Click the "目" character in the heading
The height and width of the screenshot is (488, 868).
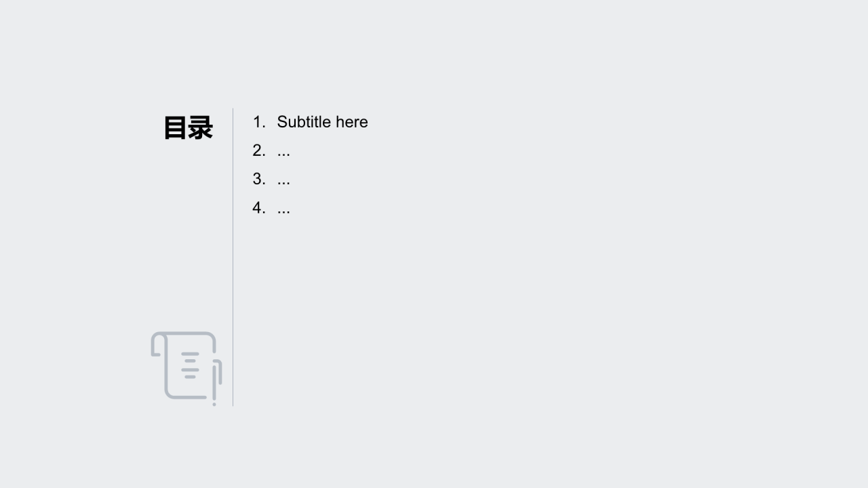(x=176, y=127)
